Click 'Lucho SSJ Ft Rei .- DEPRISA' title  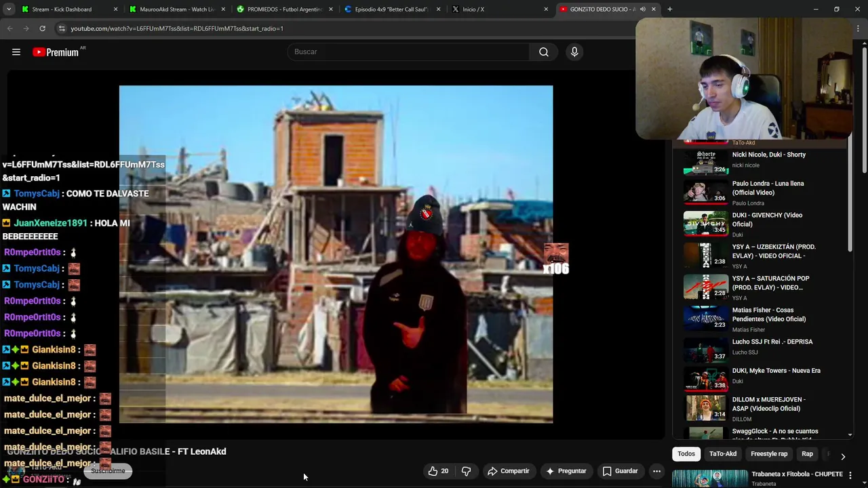tap(772, 342)
